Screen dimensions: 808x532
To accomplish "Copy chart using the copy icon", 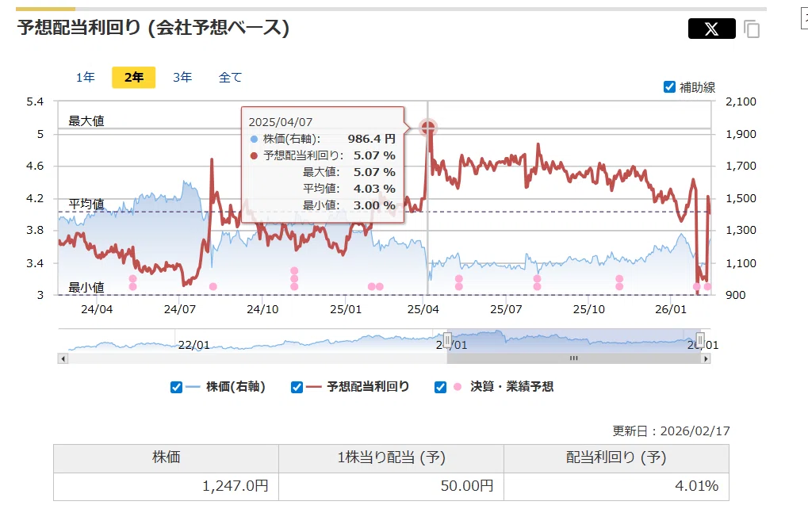I will (x=752, y=29).
